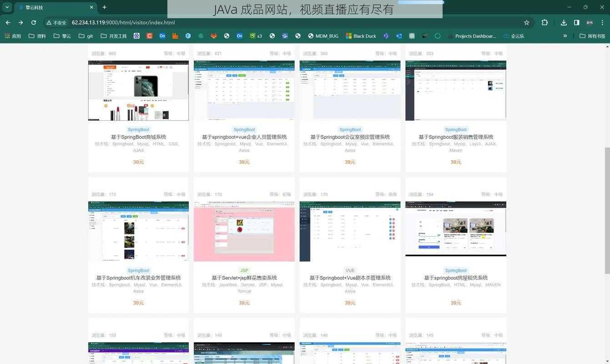The width and height of the screenshot is (610, 364).
Task: Click the 等级: 高级 level label
Action: [386, 194]
